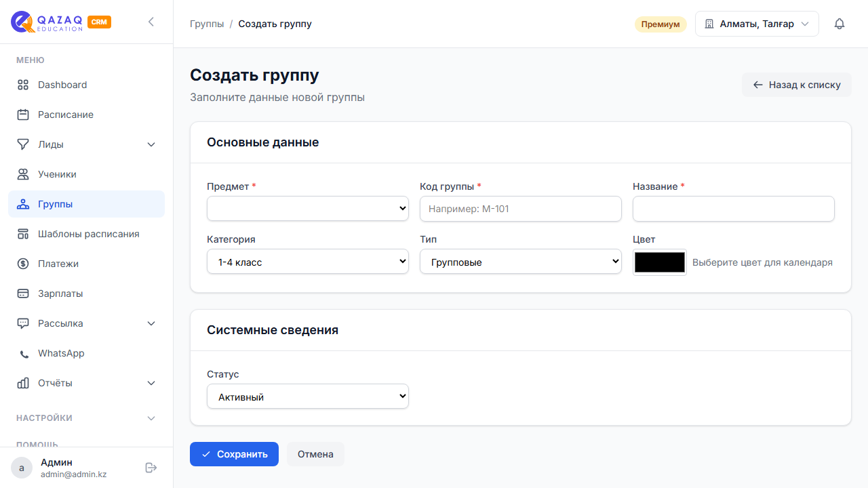Screen dimensions: 868x488
Task: Open WhatsApp menu item
Action: (86, 353)
